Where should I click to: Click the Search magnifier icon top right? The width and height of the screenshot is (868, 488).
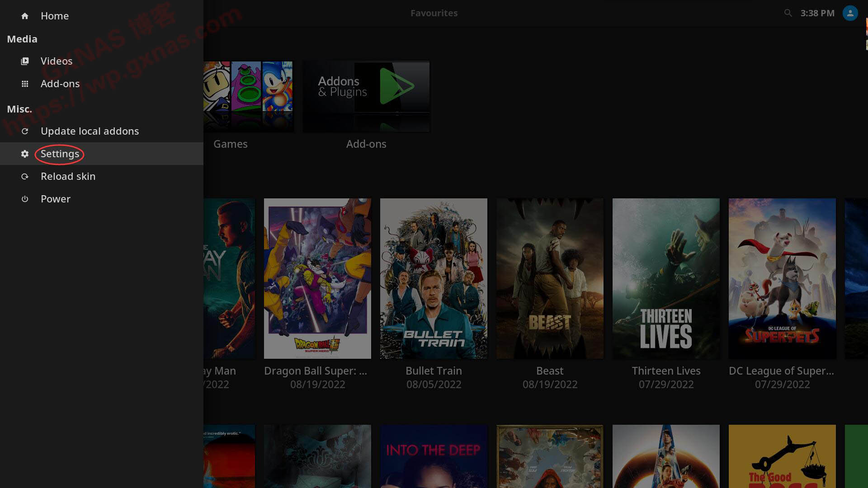[788, 13]
